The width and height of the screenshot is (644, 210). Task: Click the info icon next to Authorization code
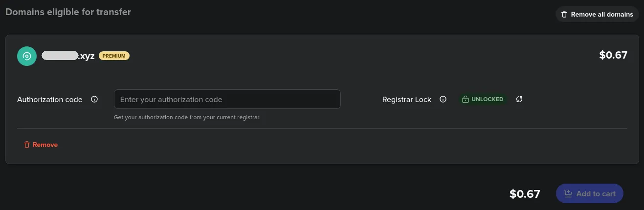coord(94,99)
